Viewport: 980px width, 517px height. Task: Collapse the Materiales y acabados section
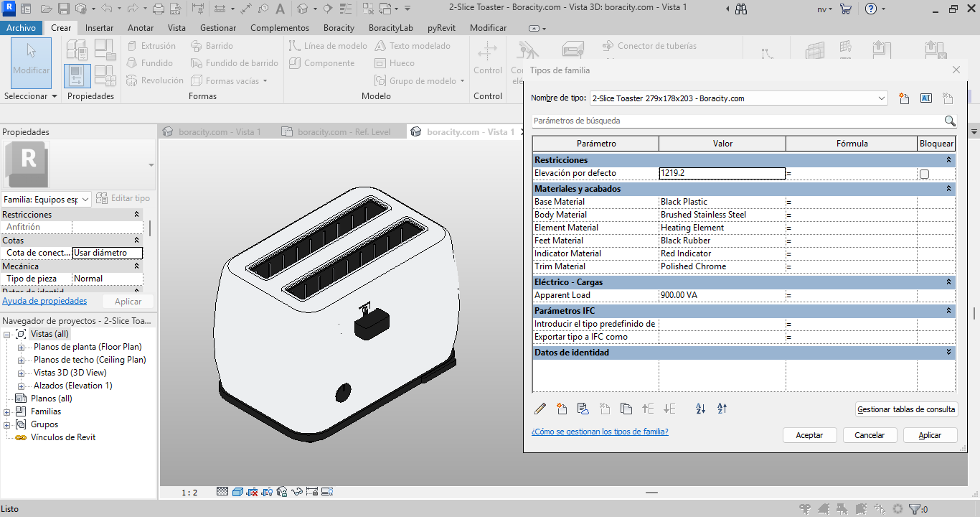pyautogui.click(x=948, y=189)
